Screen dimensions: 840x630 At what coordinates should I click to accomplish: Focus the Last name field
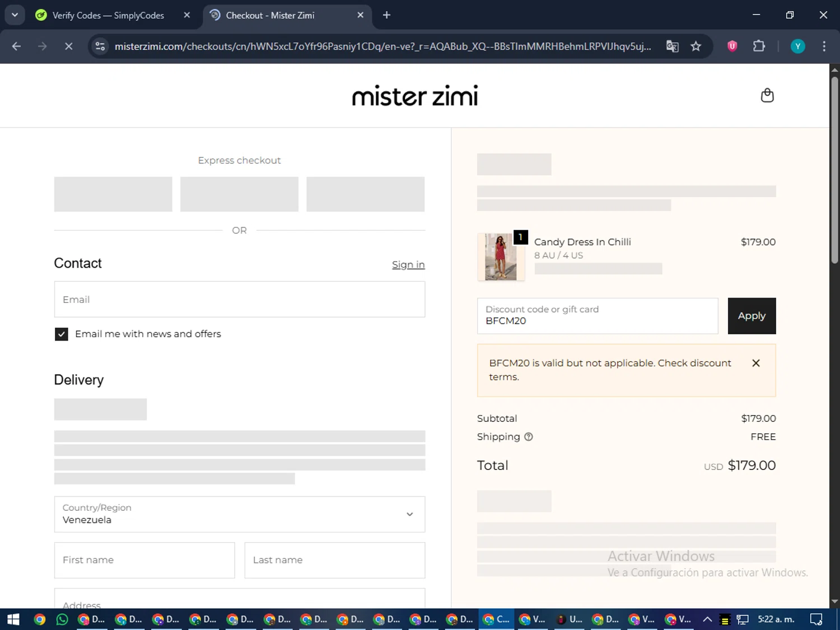[x=335, y=560]
